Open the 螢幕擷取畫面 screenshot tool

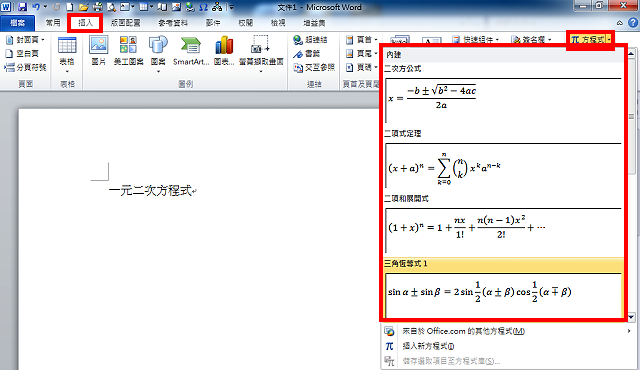pyautogui.click(x=261, y=53)
